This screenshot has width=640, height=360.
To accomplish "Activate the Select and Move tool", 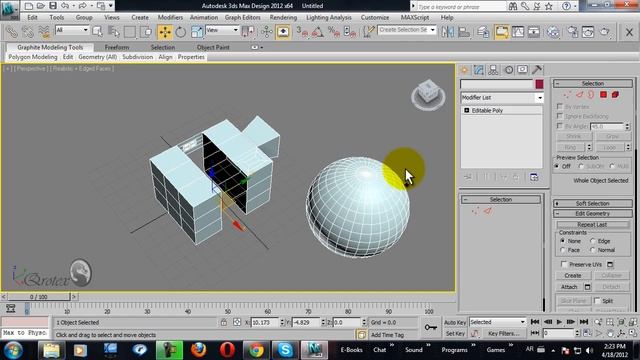I will [x=164, y=32].
